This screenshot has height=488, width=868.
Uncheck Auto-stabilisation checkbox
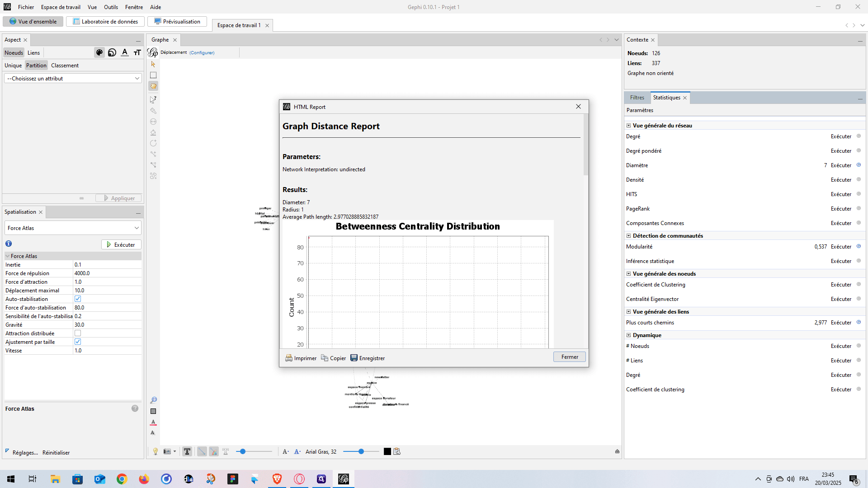coord(78,299)
